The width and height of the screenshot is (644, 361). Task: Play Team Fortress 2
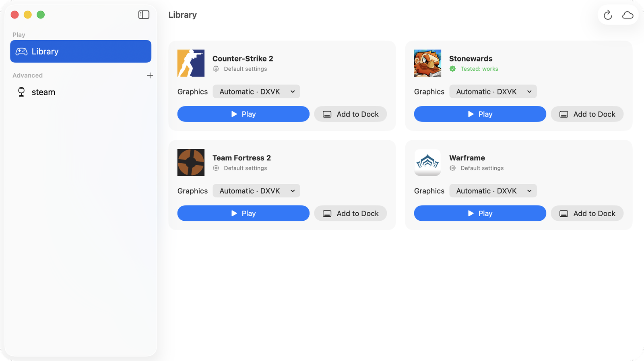tap(244, 213)
